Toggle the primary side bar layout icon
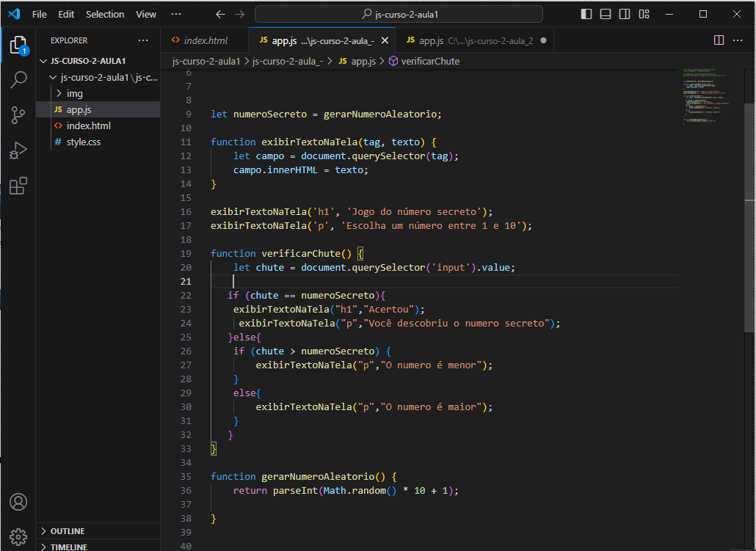756x551 pixels. (x=586, y=14)
